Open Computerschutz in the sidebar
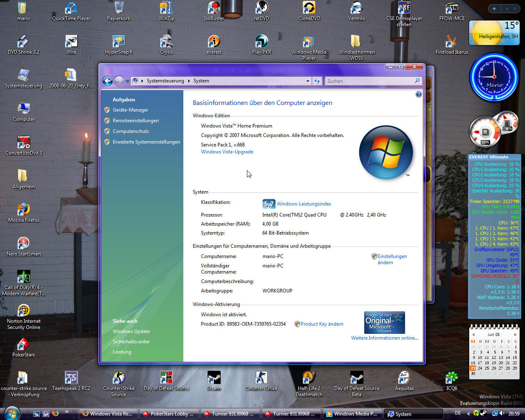The width and height of the screenshot is (525, 420). [131, 131]
